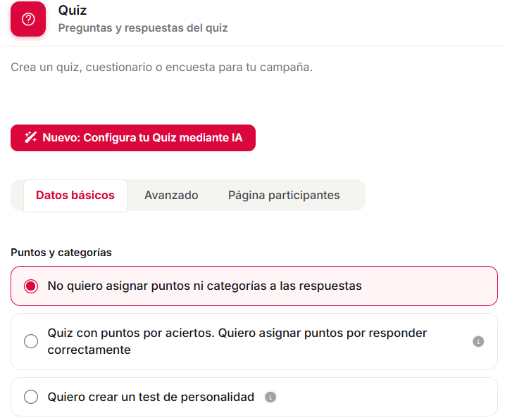This screenshot has width=505, height=420.
Task: Choose the Quiero crear un test de personalidad radio
Action: tap(31, 397)
